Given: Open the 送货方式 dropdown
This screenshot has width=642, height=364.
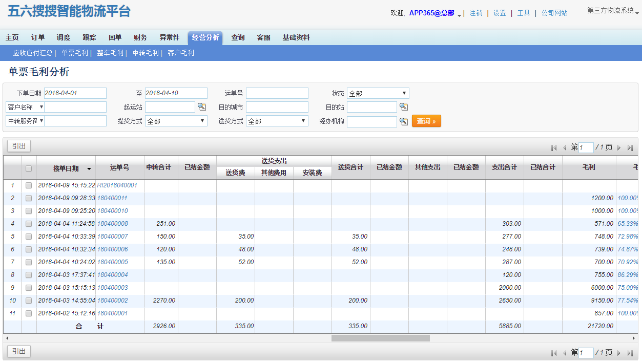Looking at the screenshot, I should click(x=277, y=121).
